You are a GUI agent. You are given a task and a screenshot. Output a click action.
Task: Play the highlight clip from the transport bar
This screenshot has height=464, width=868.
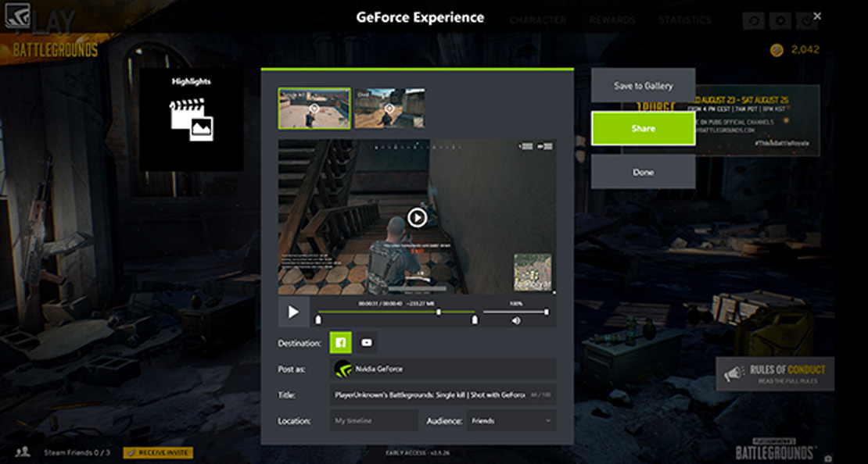pyautogui.click(x=293, y=312)
